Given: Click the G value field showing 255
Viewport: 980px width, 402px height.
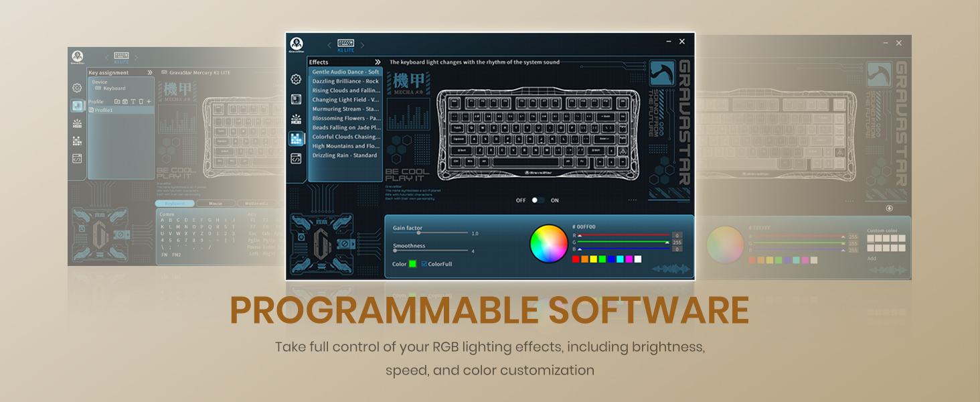Looking at the screenshot, I should (677, 243).
